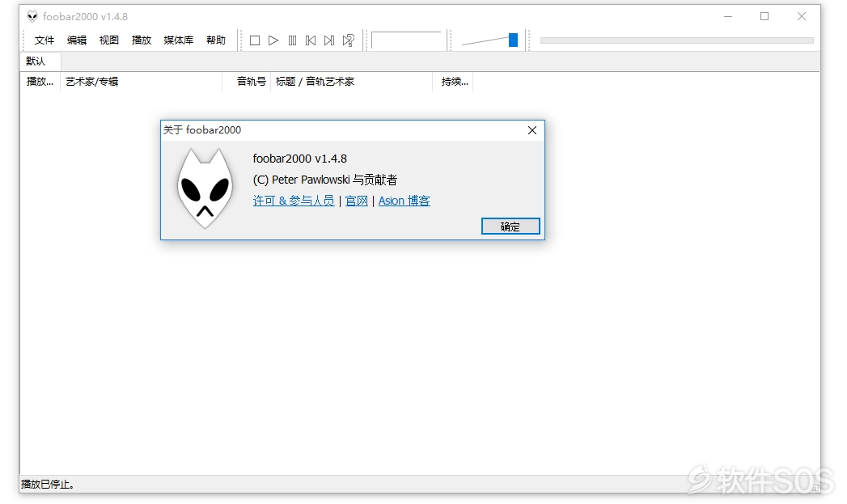
Task: Open the 帮助 menu
Action: click(x=215, y=40)
